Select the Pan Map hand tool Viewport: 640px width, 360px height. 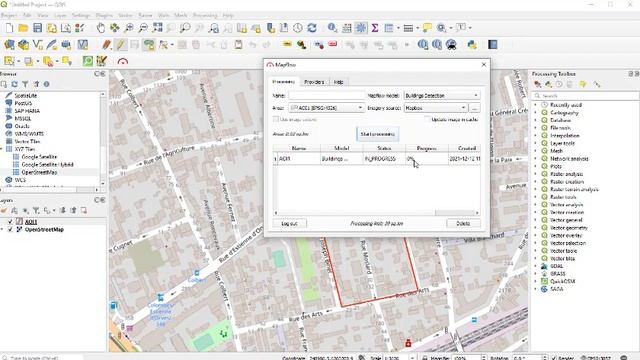pyautogui.click(x=100, y=28)
